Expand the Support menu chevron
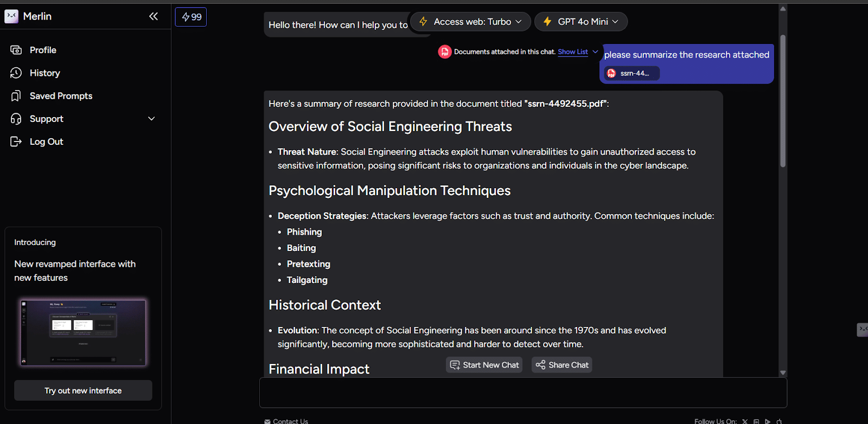Viewport: 868px width, 424px height. (x=151, y=119)
